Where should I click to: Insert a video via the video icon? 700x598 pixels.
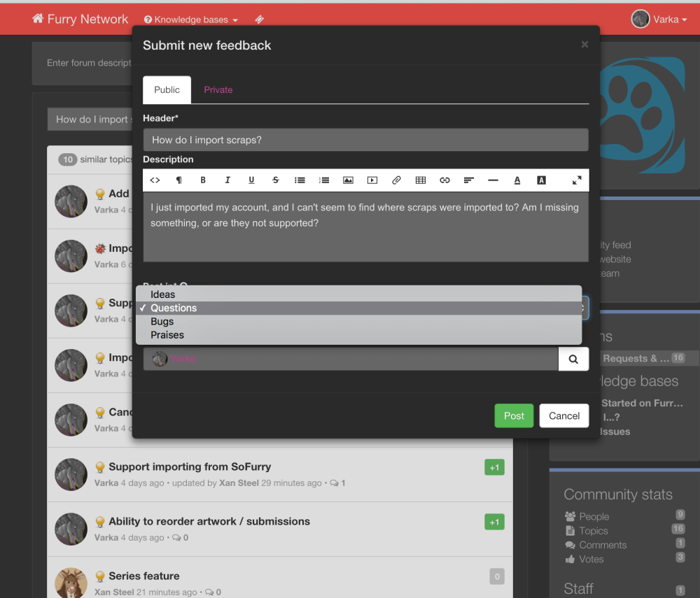pyautogui.click(x=372, y=180)
